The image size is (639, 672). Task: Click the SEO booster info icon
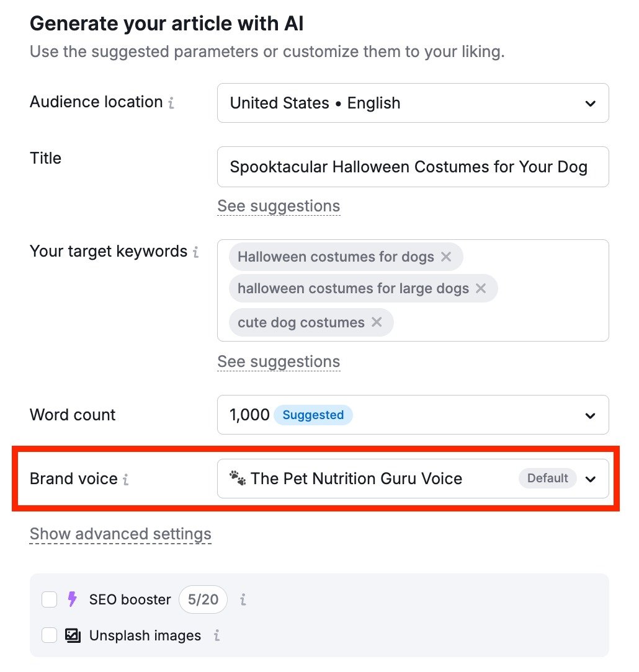click(x=242, y=599)
